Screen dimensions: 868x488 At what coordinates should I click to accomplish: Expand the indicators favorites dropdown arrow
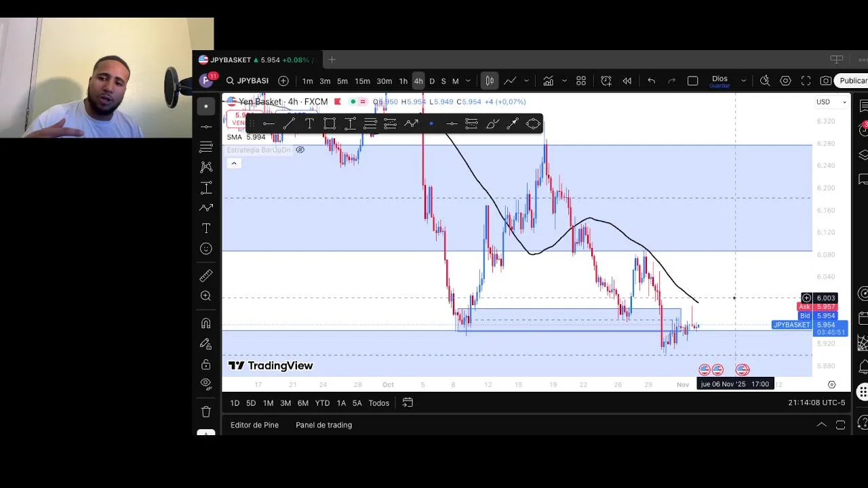(564, 81)
